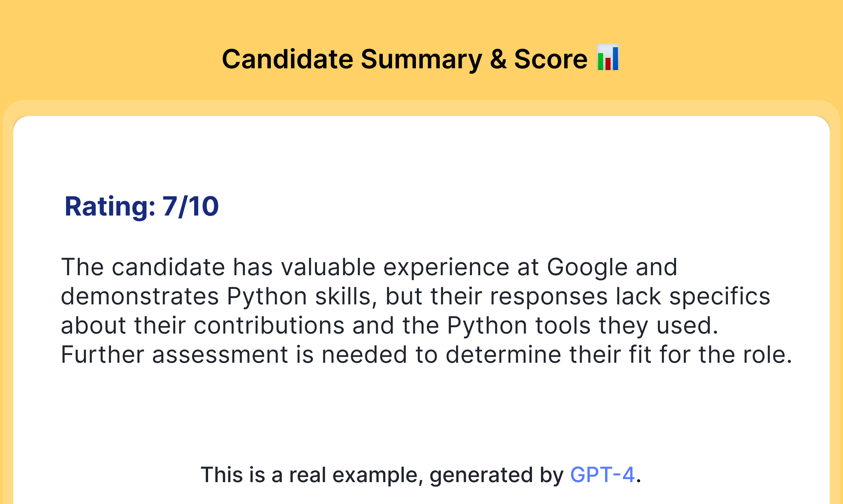Click the word "Summary" in the title
The height and width of the screenshot is (504, 843).
tap(421, 60)
